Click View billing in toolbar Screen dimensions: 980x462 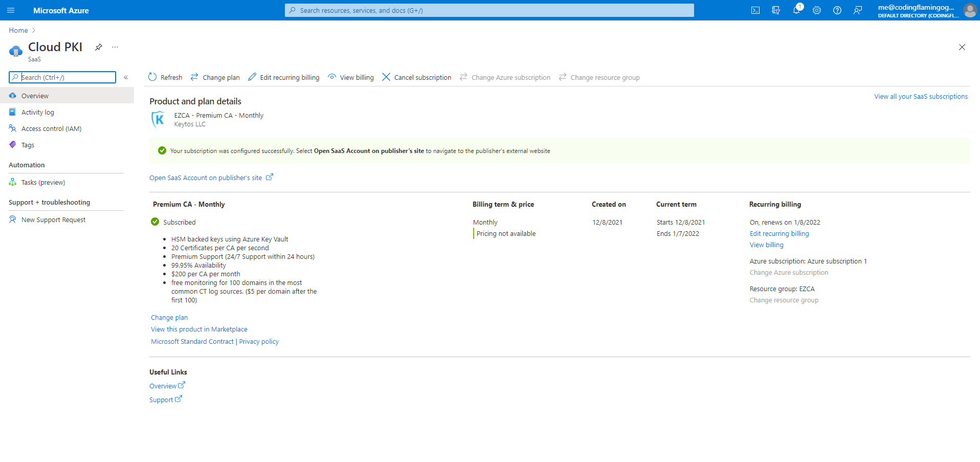[x=351, y=77]
